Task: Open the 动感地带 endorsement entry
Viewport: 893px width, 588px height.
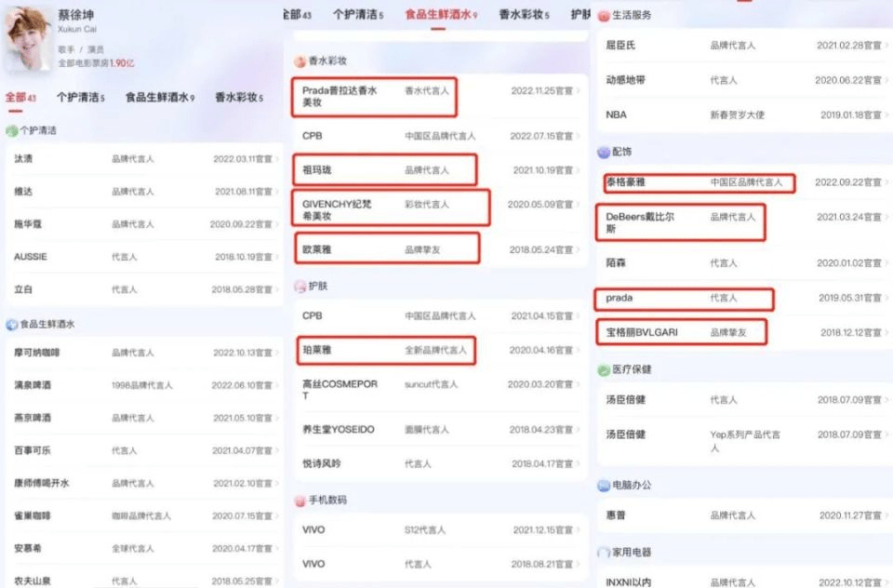Action: click(745, 80)
